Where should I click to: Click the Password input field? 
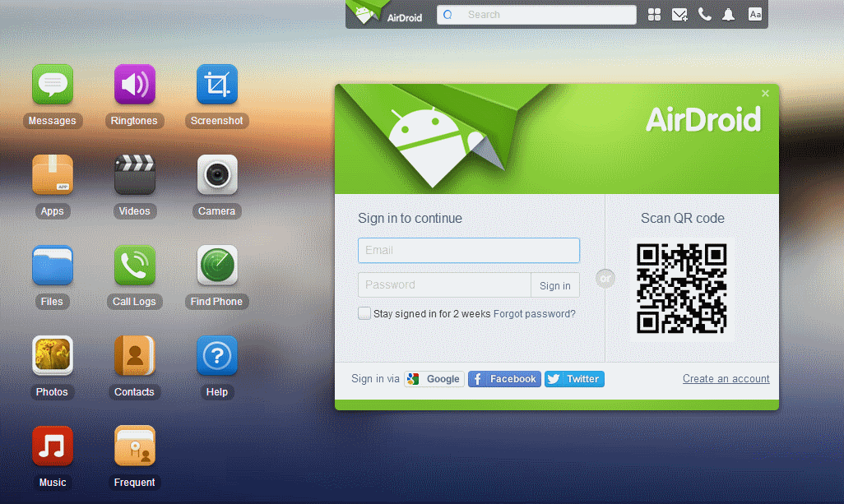(x=444, y=285)
